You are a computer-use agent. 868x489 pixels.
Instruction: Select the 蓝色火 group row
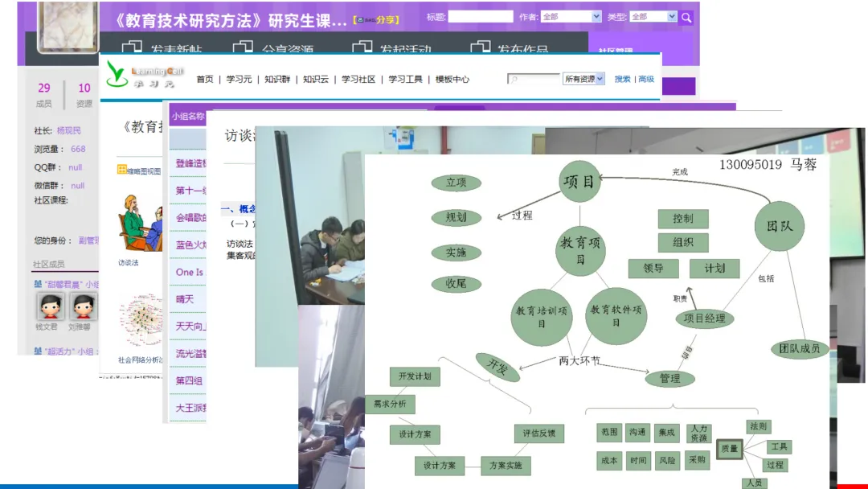pos(187,244)
